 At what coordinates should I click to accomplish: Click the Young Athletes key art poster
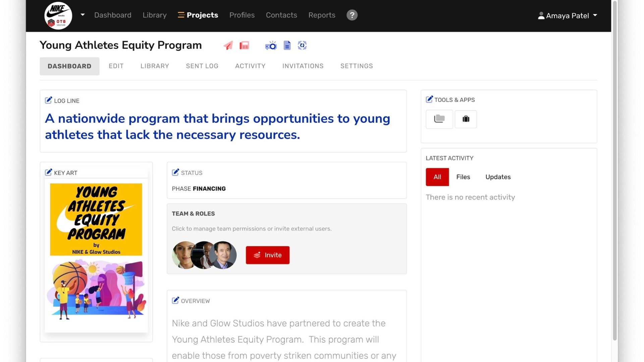[96, 255]
